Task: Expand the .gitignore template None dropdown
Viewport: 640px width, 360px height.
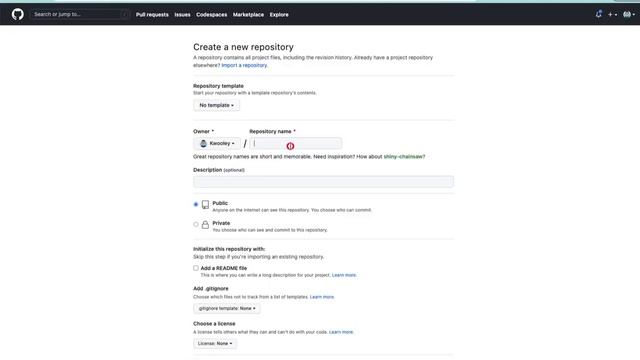Action: point(227,309)
